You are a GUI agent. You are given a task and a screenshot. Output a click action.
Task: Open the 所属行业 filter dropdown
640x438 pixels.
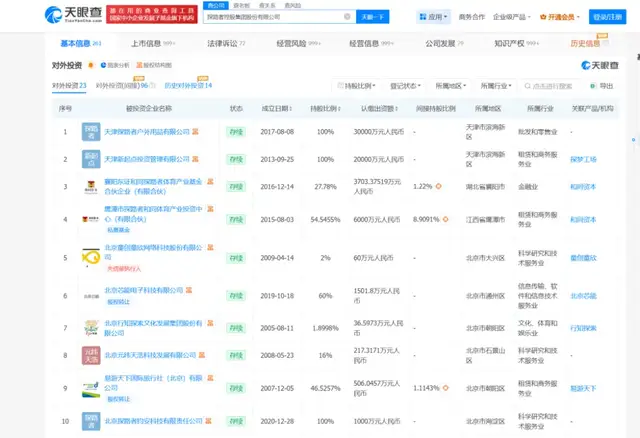496,86
